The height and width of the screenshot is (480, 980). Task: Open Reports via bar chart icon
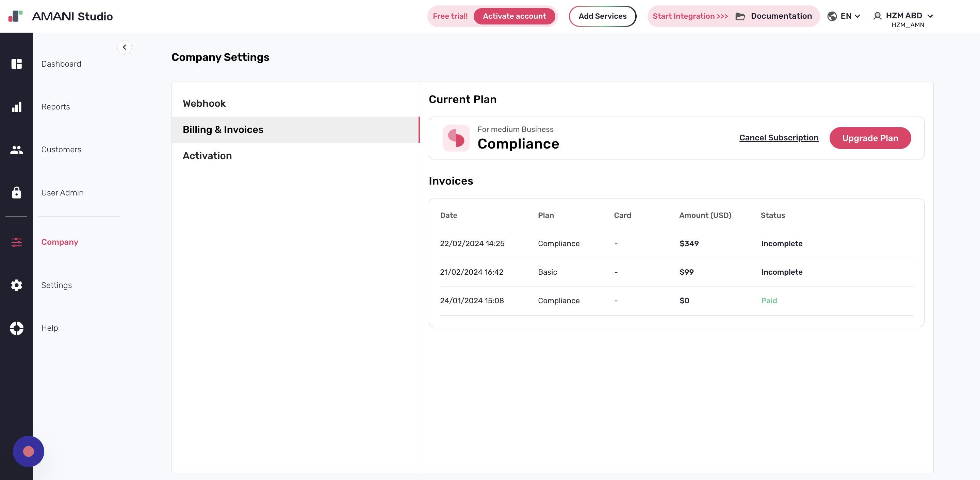(x=16, y=107)
